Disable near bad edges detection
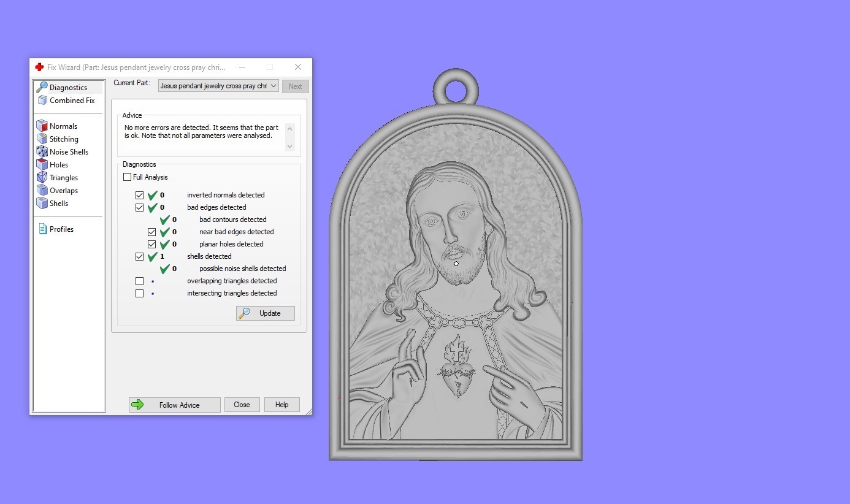Viewport: 850px width, 504px height. (151, 232)
